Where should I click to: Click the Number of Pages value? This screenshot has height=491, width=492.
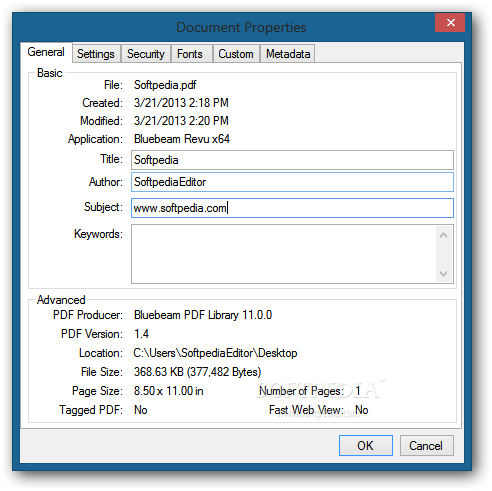coord(358,391)
